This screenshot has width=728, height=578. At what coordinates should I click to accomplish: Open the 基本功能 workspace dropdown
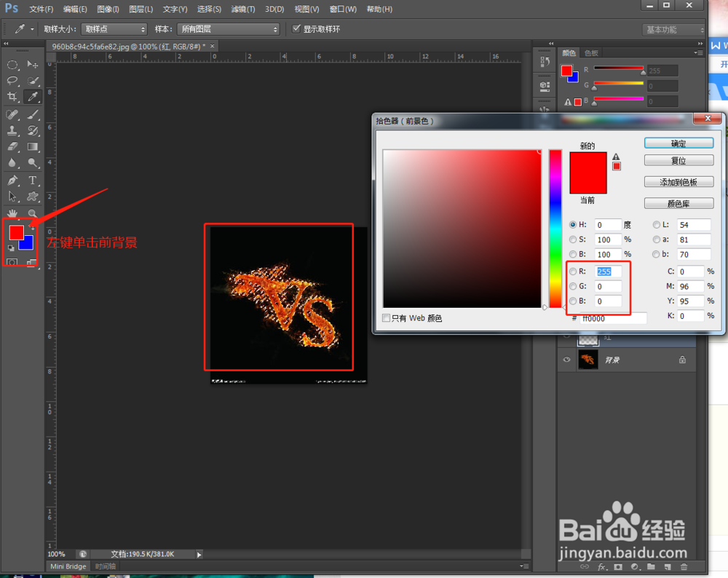tap(673, 30)
